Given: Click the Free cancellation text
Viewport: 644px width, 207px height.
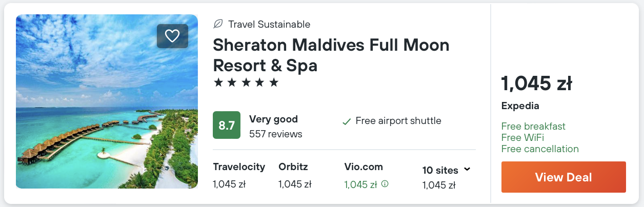Looking at the screenshot, I should click(540, 149).
